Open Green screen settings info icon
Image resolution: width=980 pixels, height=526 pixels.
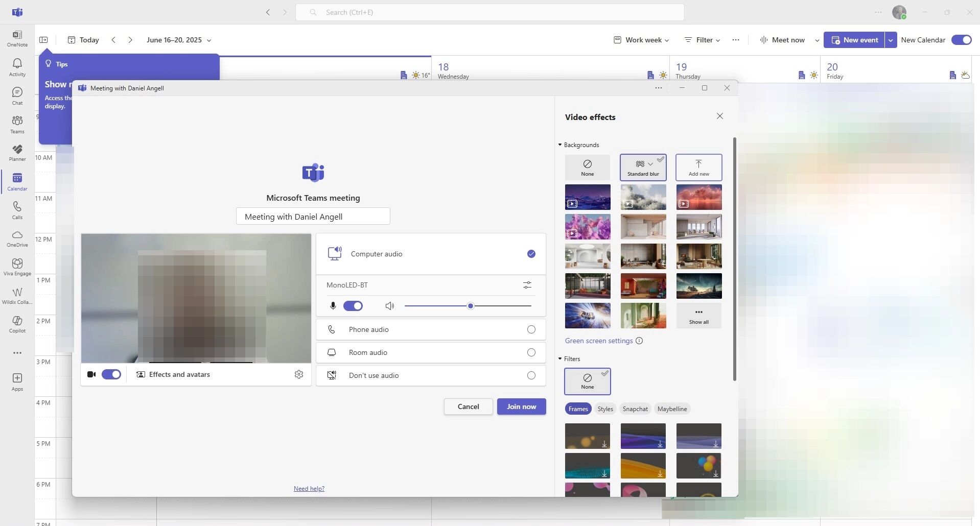[x=639, y=341]
